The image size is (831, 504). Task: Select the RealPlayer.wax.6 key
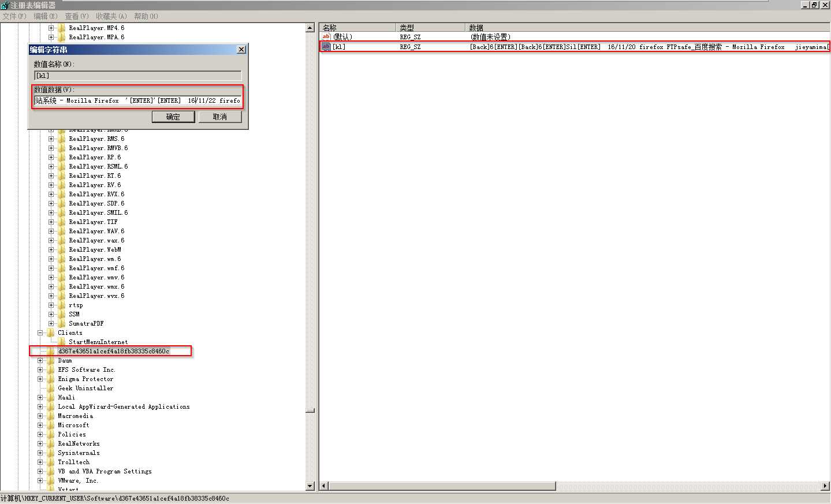point(96,240)
